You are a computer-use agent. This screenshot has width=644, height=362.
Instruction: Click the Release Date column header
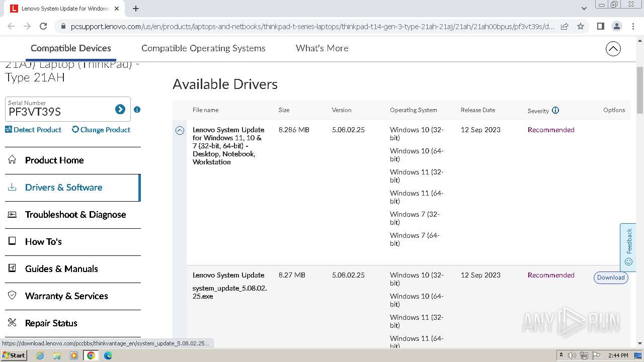click(478, 110)
